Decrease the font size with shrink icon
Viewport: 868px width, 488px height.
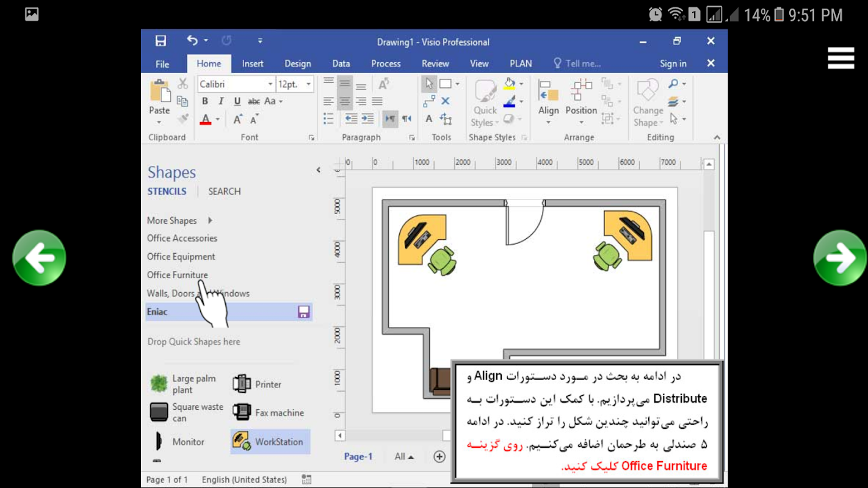point(255,119)
